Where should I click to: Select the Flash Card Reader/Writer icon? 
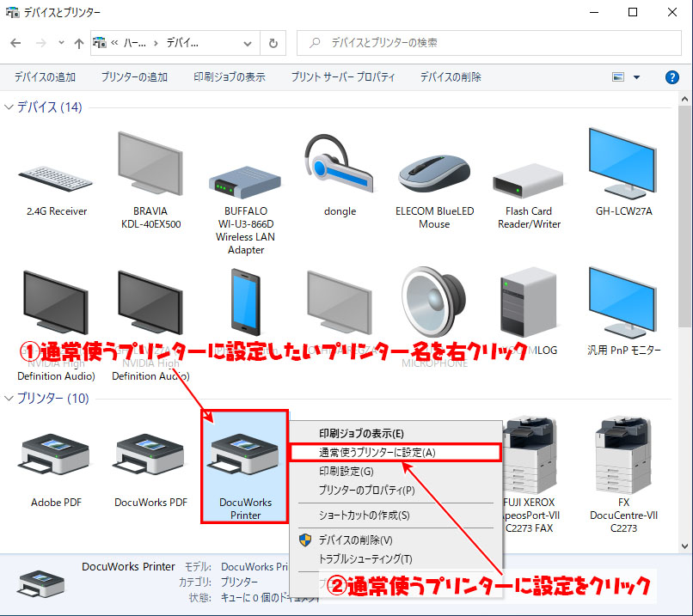coord(529,180)
